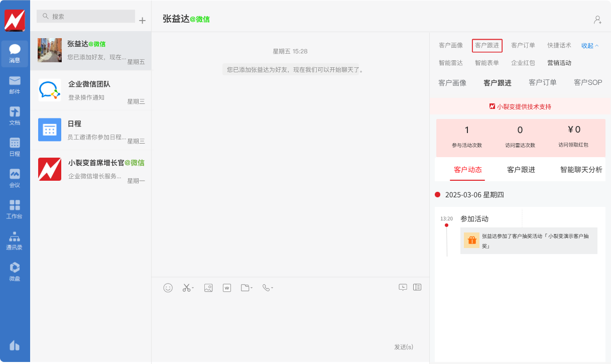Open the emoji picker in chat toolbar

tap(168, 288)
